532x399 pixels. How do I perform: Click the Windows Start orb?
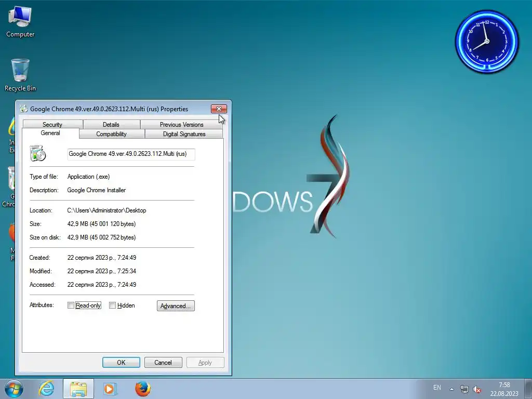coord(14,389)
